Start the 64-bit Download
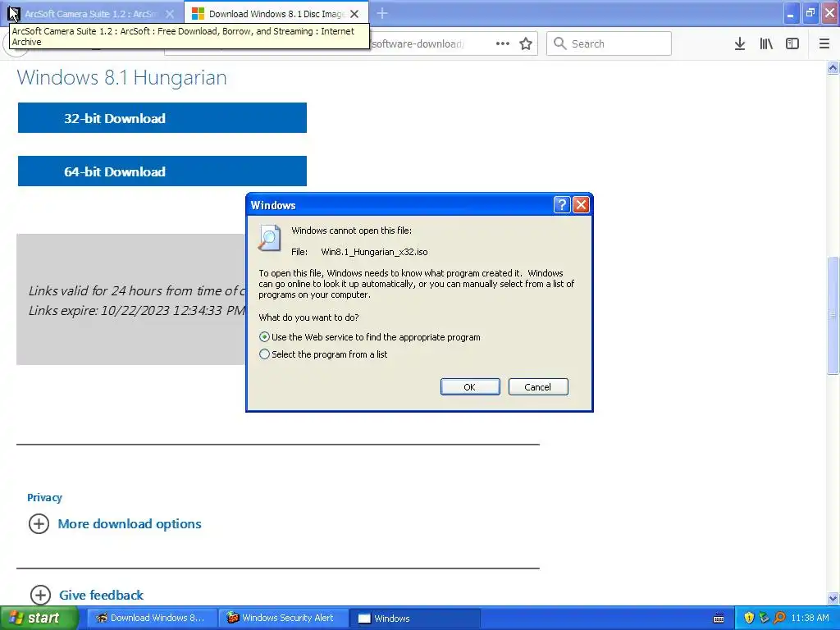 coord(162,171)
